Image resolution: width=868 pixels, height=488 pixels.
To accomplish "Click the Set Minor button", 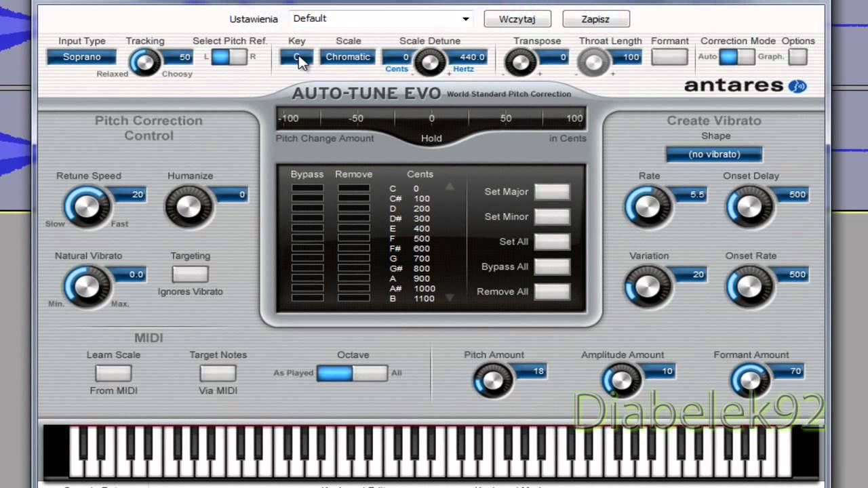I will 552,217.
